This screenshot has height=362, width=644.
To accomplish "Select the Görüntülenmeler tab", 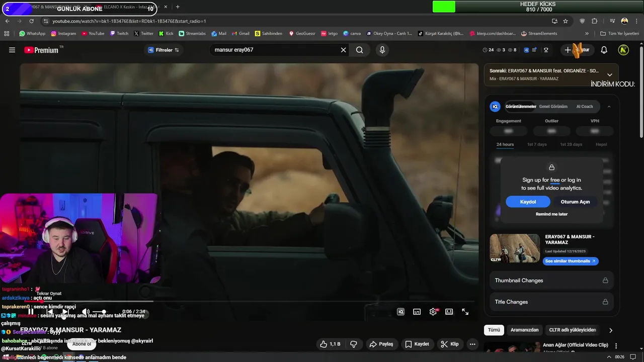I will 521,107.
